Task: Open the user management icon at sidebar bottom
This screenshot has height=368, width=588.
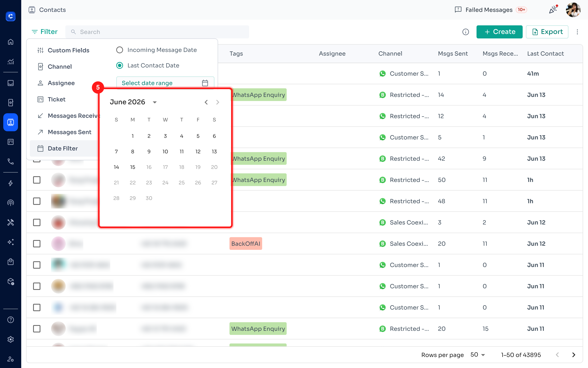Action: tap(10, 359)
